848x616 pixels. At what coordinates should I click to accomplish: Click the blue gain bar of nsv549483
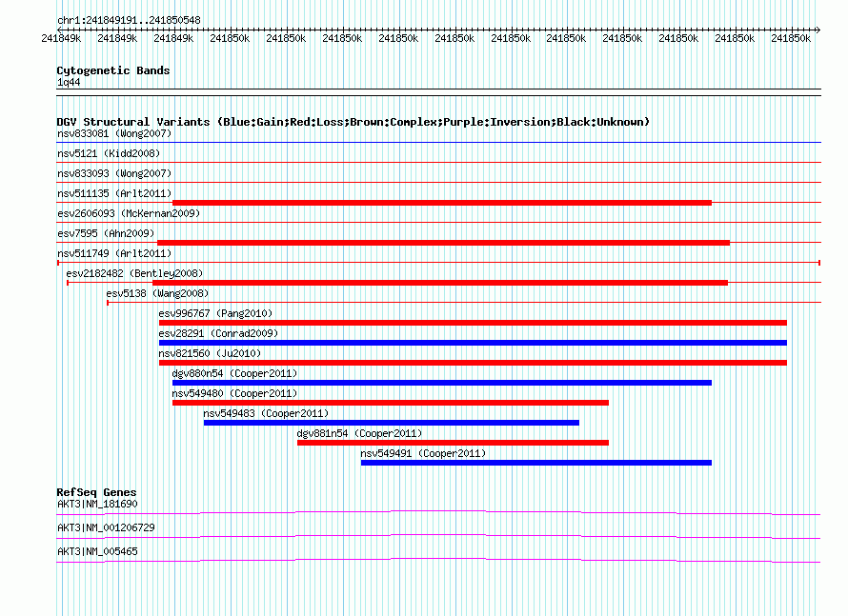coord(392,423)
